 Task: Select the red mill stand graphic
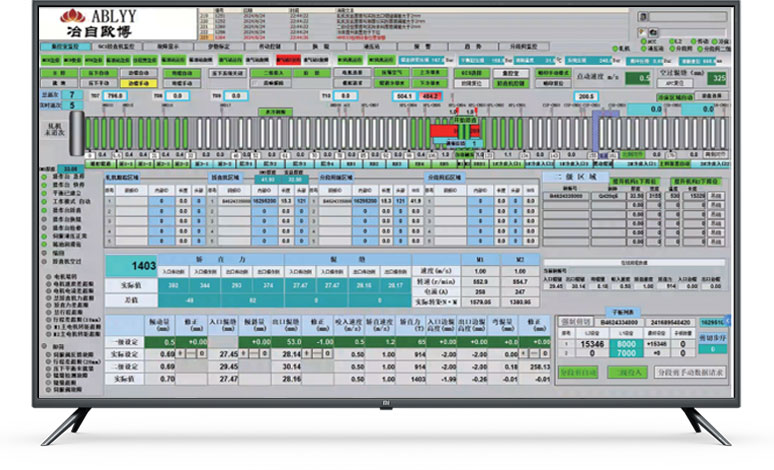(444, 130)
